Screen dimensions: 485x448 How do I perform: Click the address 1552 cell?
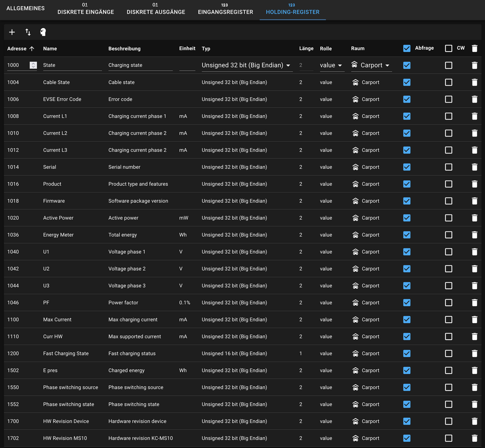(x=13, y=404)
